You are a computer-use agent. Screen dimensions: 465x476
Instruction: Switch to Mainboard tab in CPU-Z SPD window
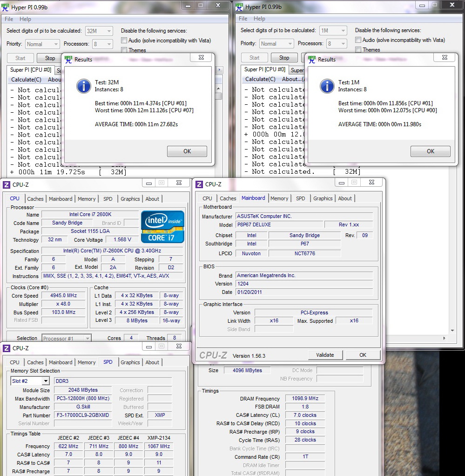click(61, 362)
